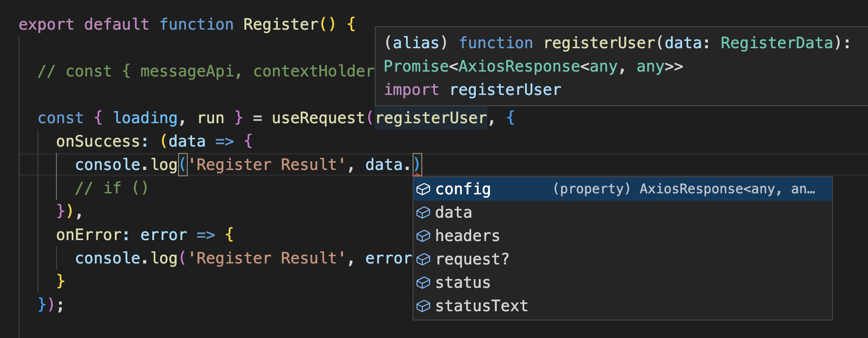
Task: Choose the status completion item
Action: tap(463, 282)
